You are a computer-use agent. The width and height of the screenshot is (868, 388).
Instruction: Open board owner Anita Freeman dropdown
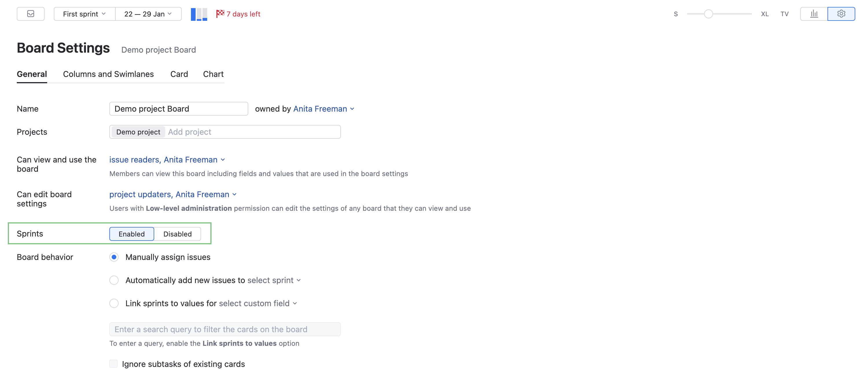pyautogui.click(x=323, y=109)
